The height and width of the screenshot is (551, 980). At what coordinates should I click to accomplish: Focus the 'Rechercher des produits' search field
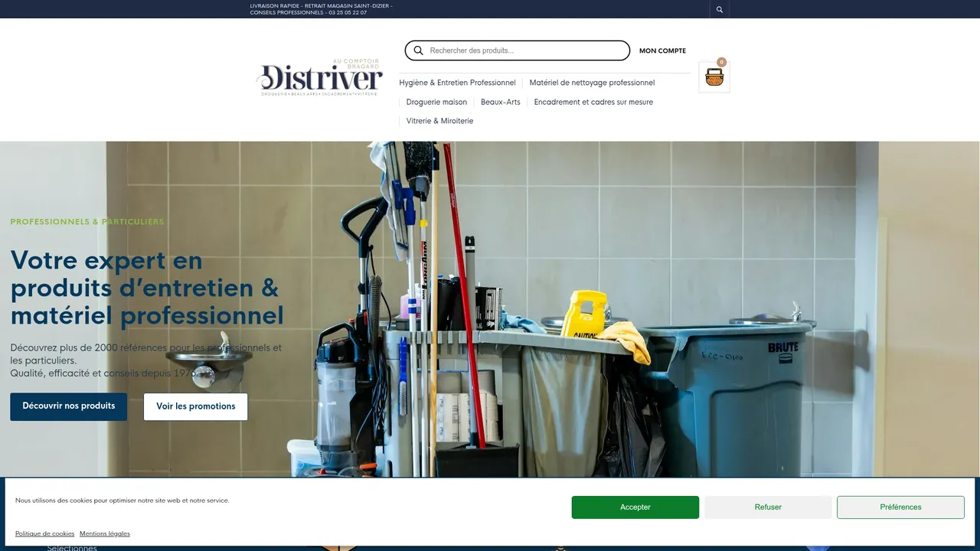pos(518,51)
